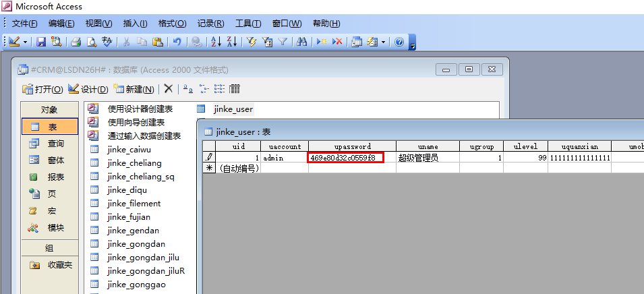Open the New Object dropdown arrow

pyautogui.click(x=383, y=42)
